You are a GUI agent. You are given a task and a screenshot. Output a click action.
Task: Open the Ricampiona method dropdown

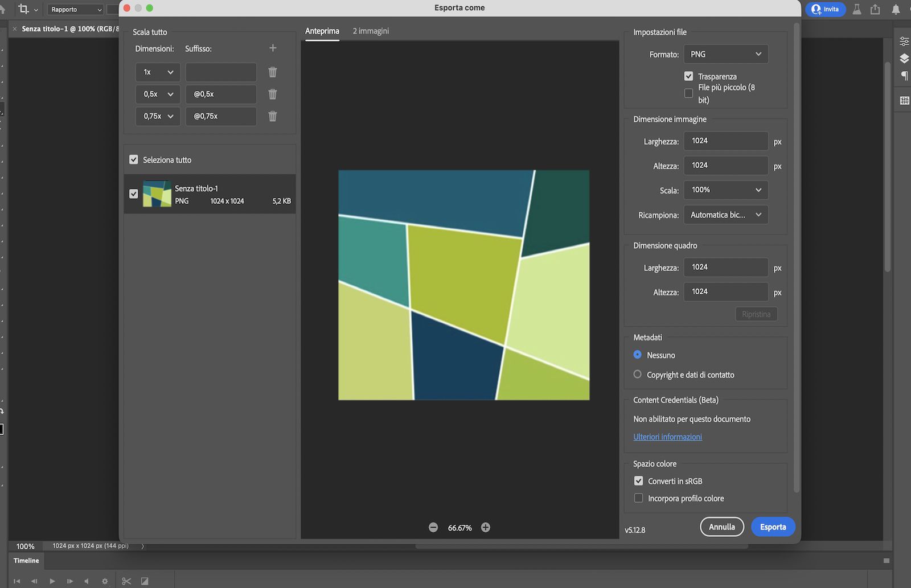click(725, 215)
